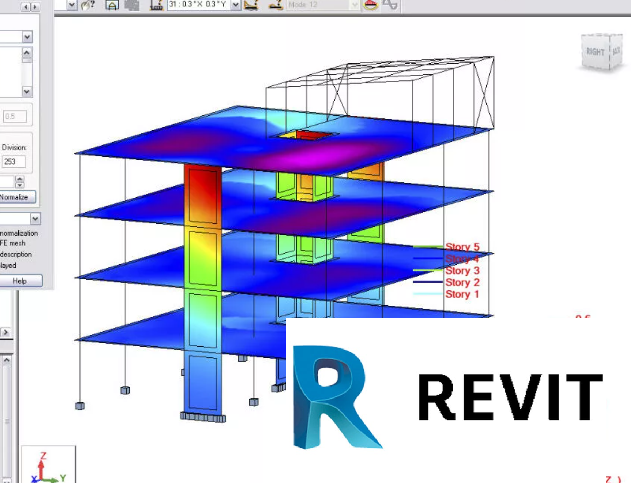
Task: Click the first beam load icon after combo
Action: click(x=252, y=5)
